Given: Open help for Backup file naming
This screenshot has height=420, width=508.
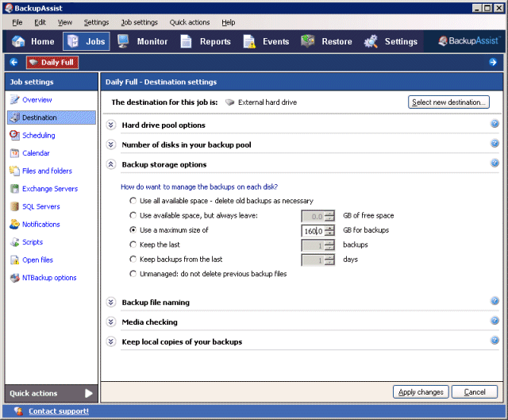Looking at the screenshot, I should [x=495, y=301].
